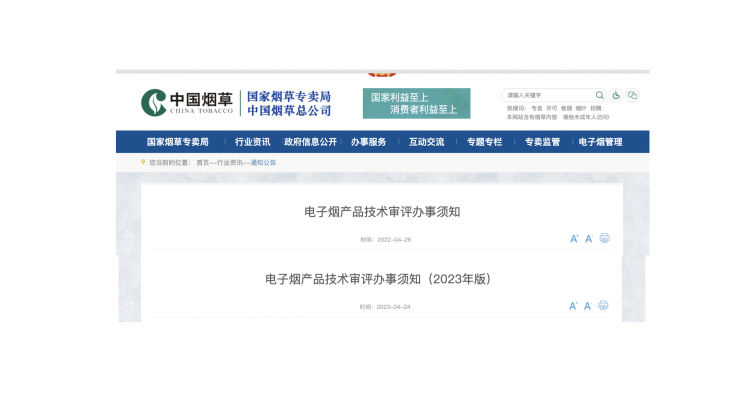Increase font size for the 2022-04-26 article
The width and height of the screenshot is (750, 414).
[x=574, y=239]
